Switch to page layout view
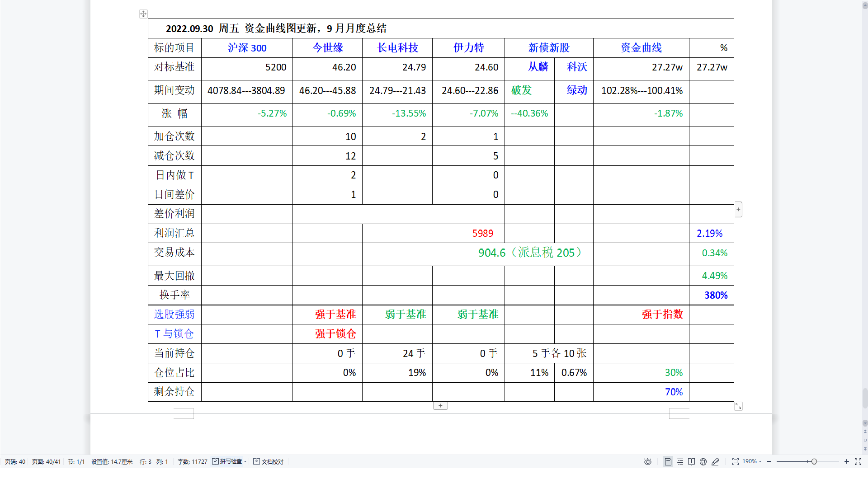Screen dimensions: 868x488 tap(668, 462)
